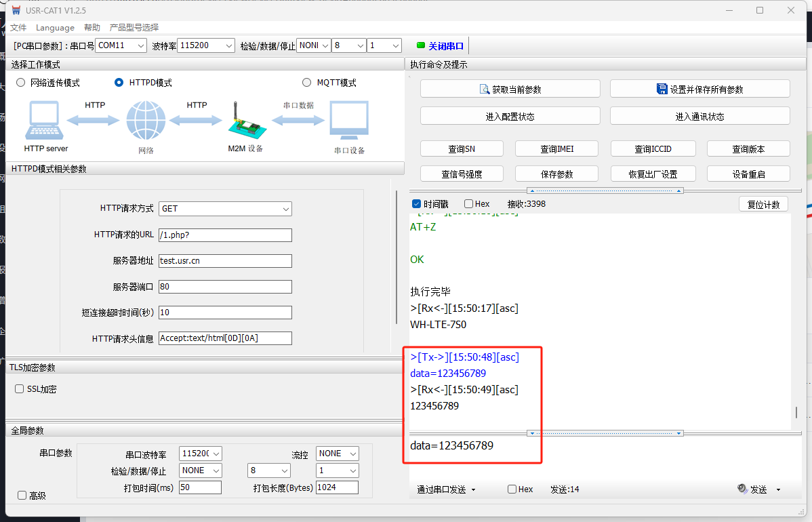The image size is (812, 522).
Task: Select the 网络透传模式 radio button
Action: (x=20, y=83)
